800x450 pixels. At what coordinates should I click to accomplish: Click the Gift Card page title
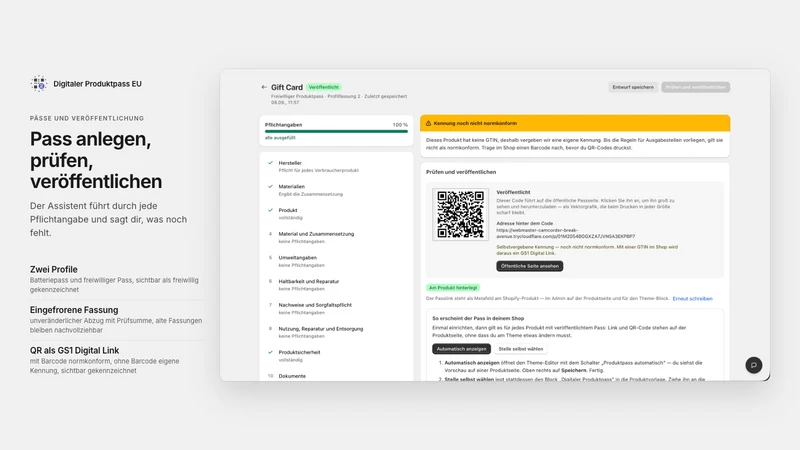[287, 87]
